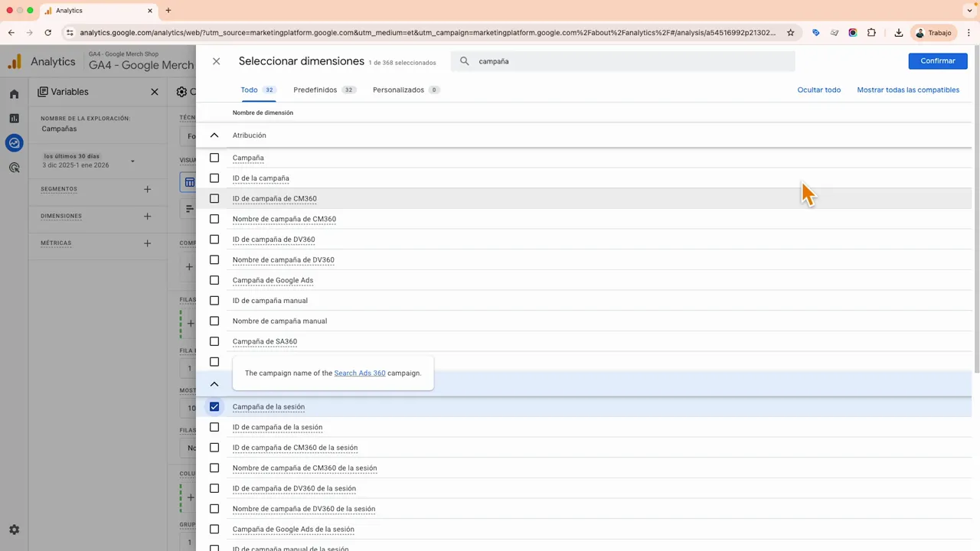Click the Nombre de campaña de DV360 de la sesión label
Screen dimensions: 980x551
(x=304, y=509)
